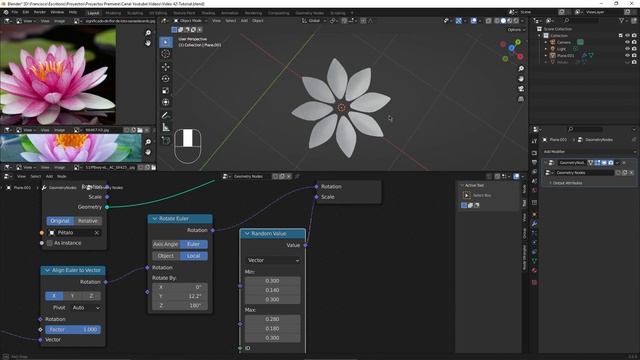Open the File menu

point(15,13)
